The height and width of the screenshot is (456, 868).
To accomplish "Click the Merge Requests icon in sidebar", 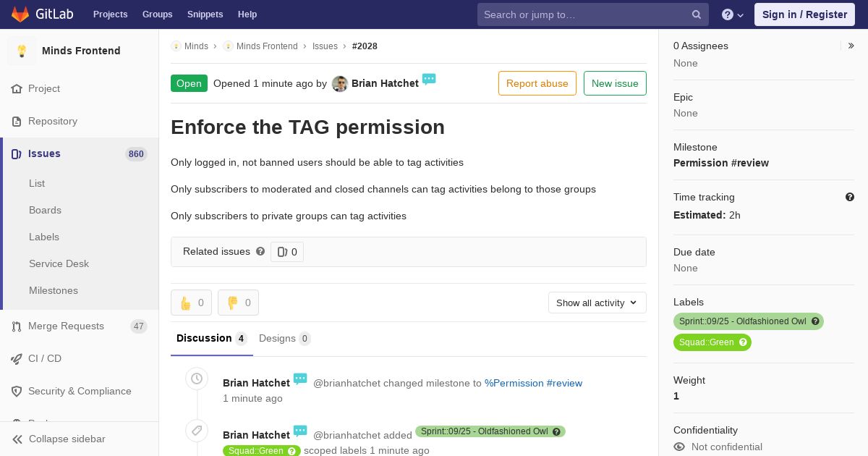I will tap(17, 326).
